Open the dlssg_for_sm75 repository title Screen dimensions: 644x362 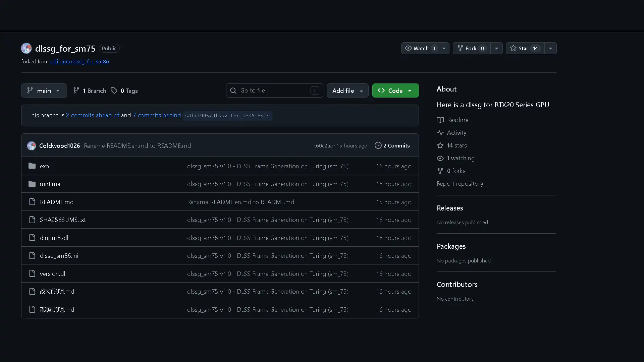pyautogui.click(x=65, y=49)
